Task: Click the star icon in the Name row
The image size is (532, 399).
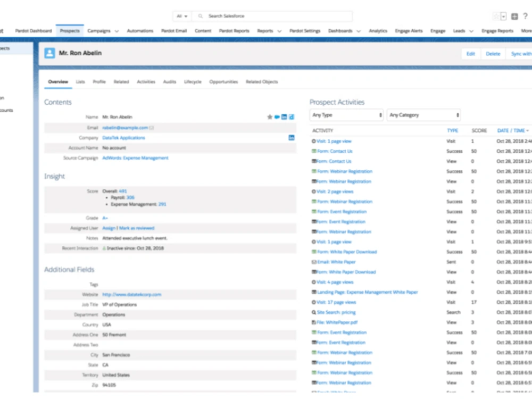Action: (x=270, y=117)
